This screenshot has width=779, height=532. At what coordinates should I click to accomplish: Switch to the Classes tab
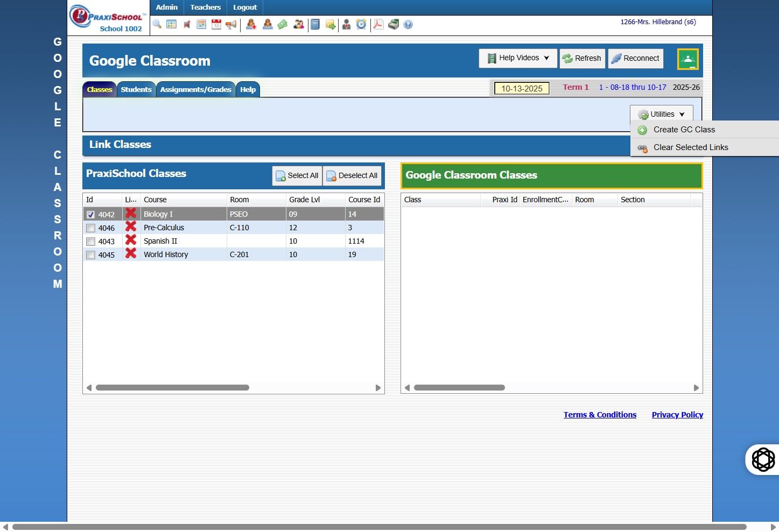coord(100,89)
